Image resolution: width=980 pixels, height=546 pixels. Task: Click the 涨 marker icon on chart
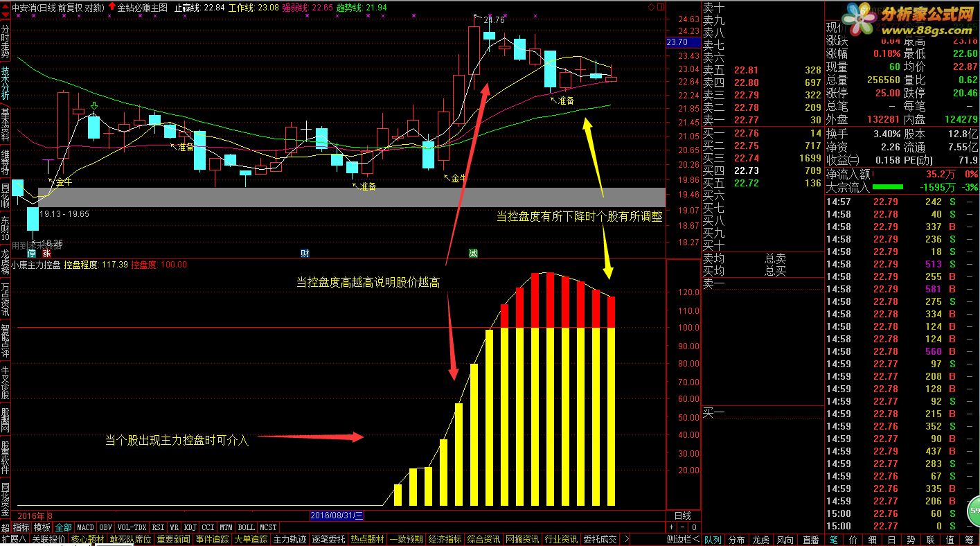pos(47,254)
